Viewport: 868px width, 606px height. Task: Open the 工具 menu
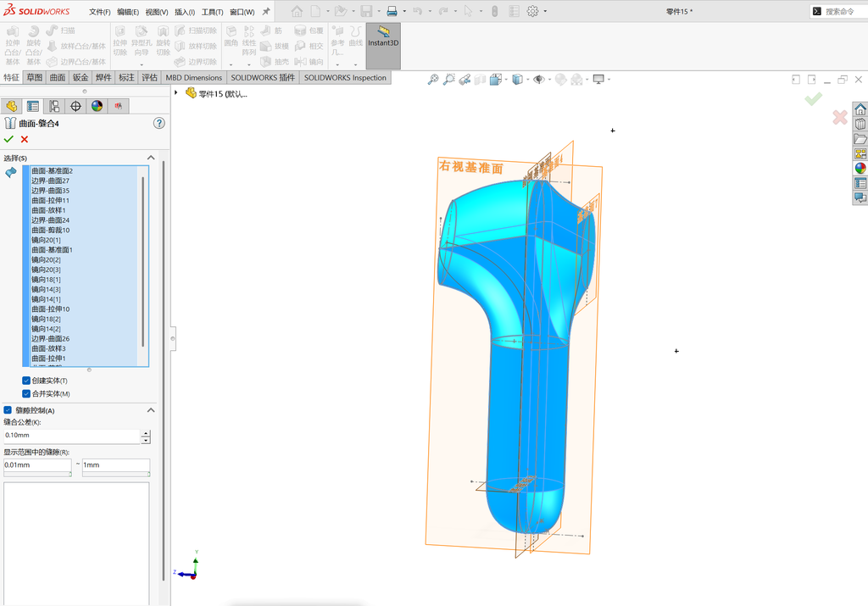coord(213,12)
